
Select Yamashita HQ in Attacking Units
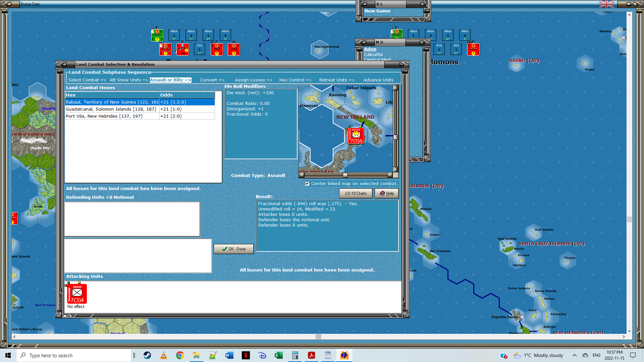(x=77, y=294)
